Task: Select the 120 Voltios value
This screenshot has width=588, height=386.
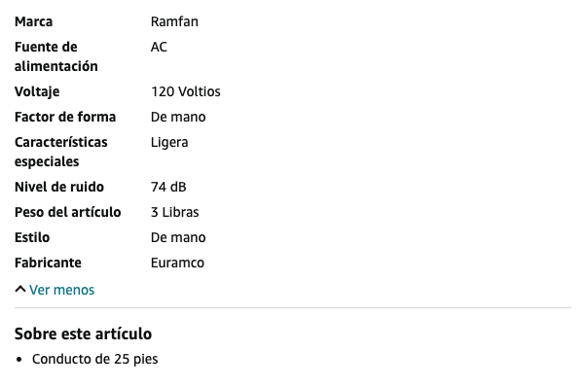Action: tap(186, 91)
